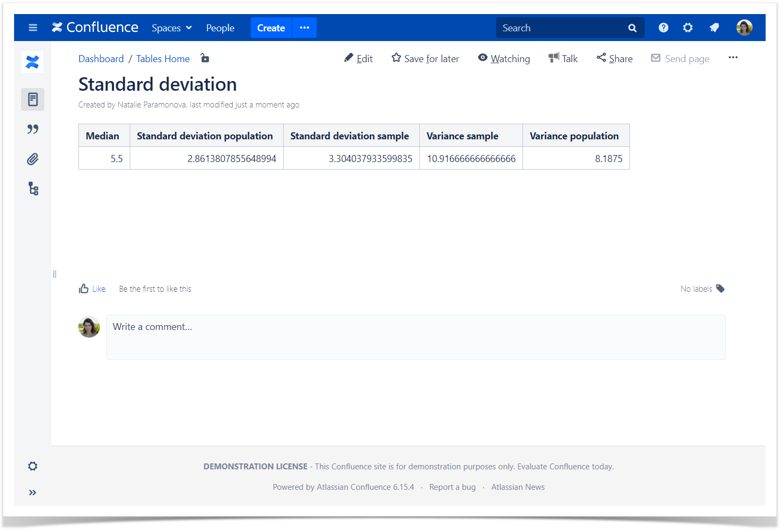Open space tools gear at sidebar bottom
The height and width of the screenshot is (532, 784).
click(x=33, y=466)
